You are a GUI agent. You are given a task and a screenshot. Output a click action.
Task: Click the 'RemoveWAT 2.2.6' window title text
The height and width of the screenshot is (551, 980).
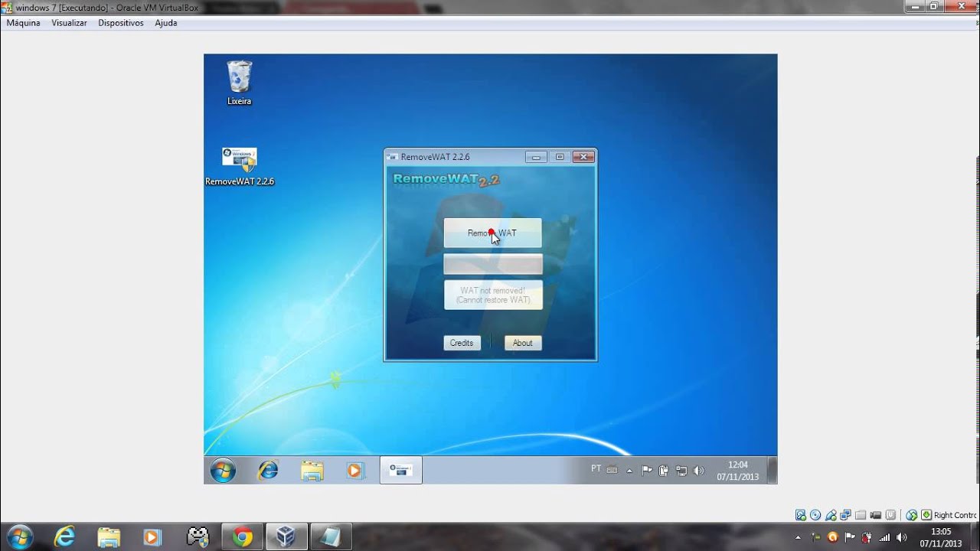pyautogui.click(x=435, y=157)
